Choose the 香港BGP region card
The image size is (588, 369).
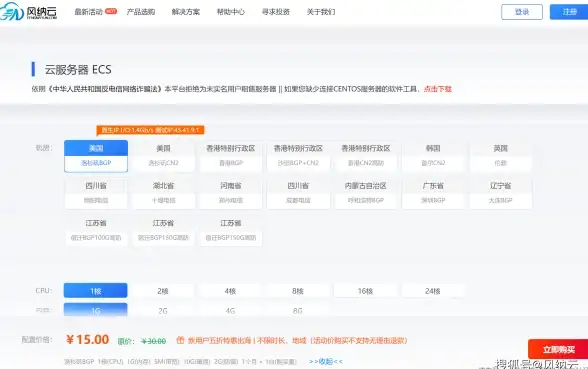(231, 156)
